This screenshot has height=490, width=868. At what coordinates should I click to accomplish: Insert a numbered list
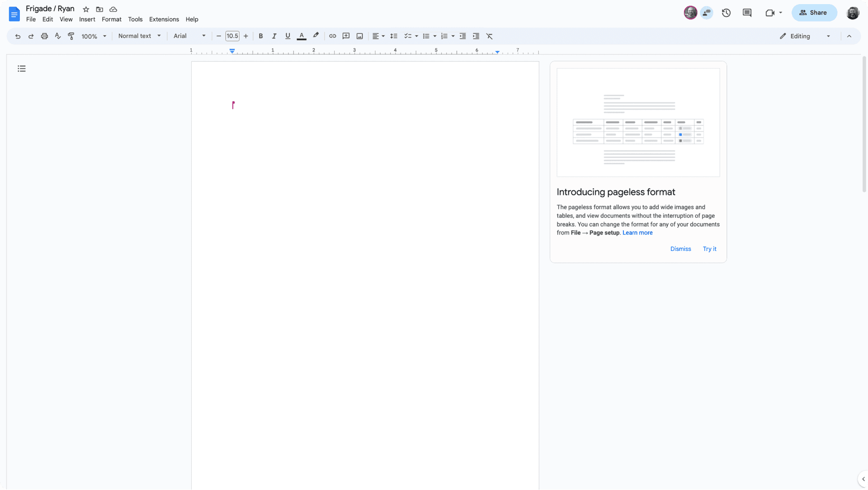click(444, 36)
